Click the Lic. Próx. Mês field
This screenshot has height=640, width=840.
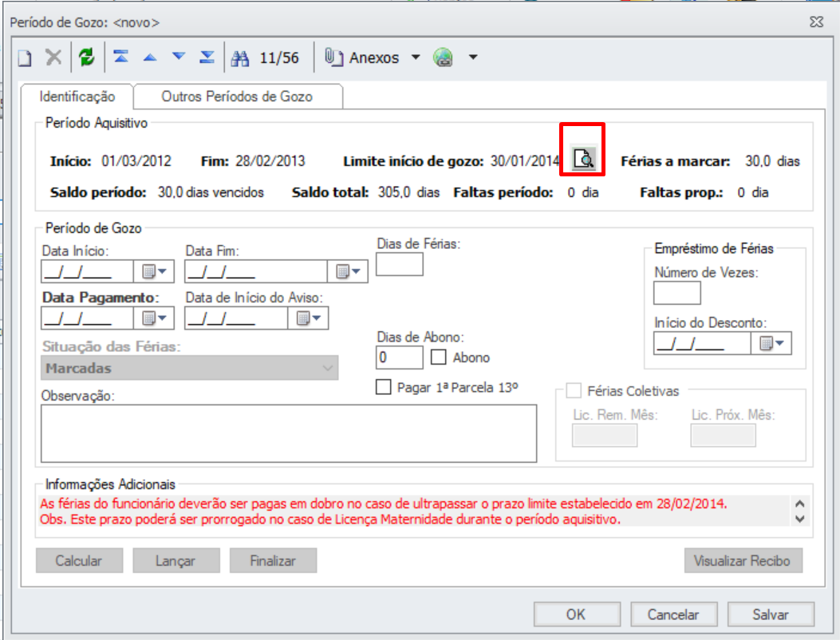pos(724,435)
